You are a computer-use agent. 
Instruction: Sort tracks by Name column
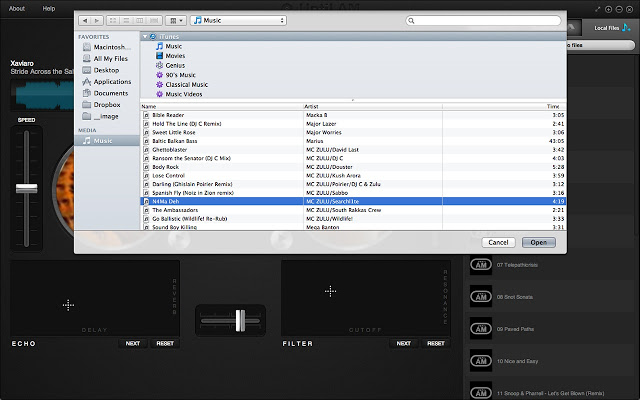point(222,107)
